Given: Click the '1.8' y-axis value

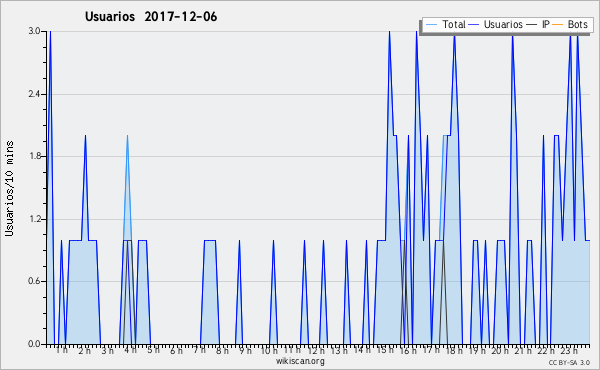Looking at the screenshot, I should 34,156.
